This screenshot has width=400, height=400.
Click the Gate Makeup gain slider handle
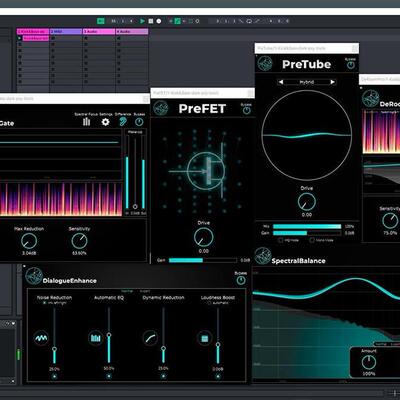135,207
